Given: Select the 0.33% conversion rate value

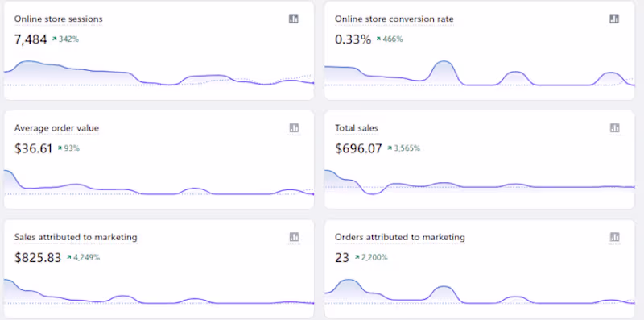Looking at the screenshot, I should (x=353, y=39).
